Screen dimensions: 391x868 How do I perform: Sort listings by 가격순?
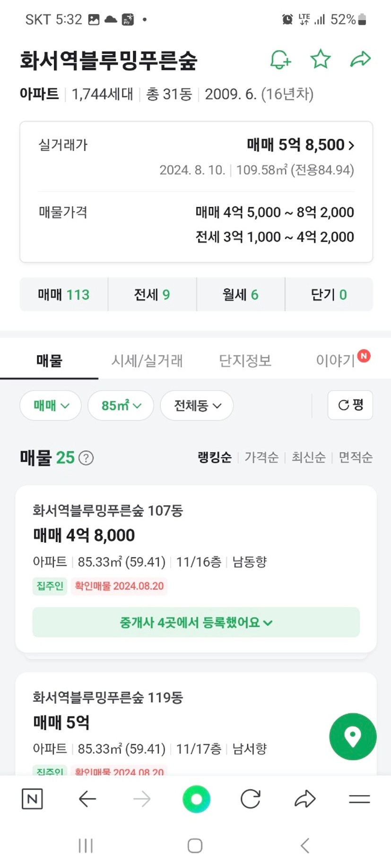click(x=261, y=457)
